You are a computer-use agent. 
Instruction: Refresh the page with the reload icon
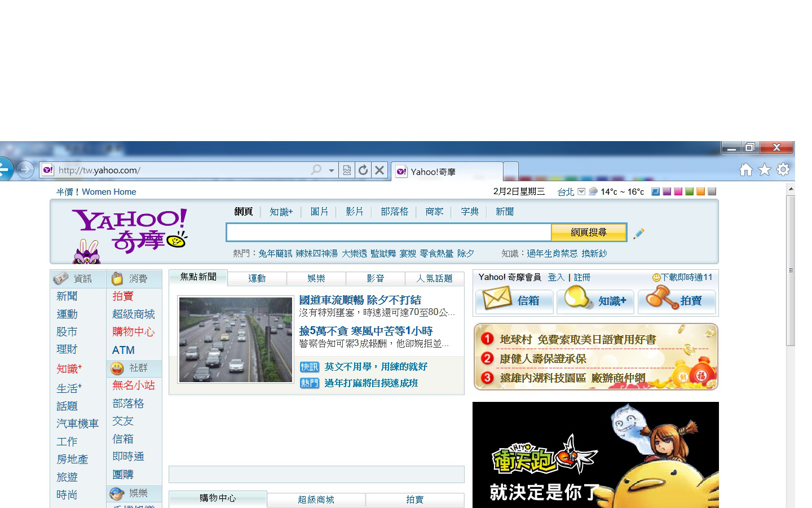click(363, 170)
